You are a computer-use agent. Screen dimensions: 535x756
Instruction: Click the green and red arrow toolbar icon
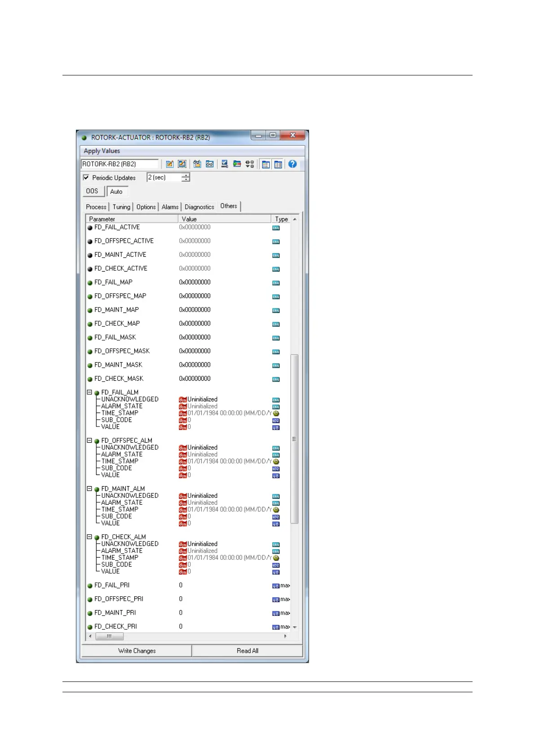[237, 164]
